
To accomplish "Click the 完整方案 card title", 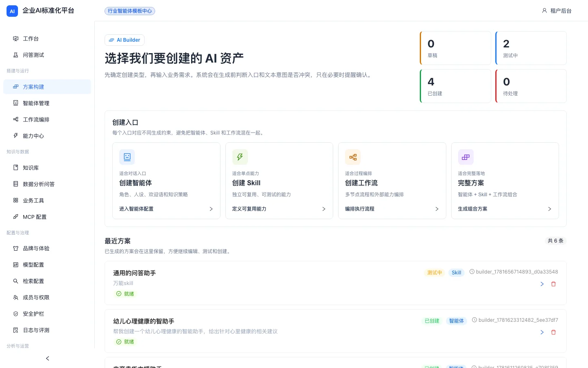I will point(471,183).
